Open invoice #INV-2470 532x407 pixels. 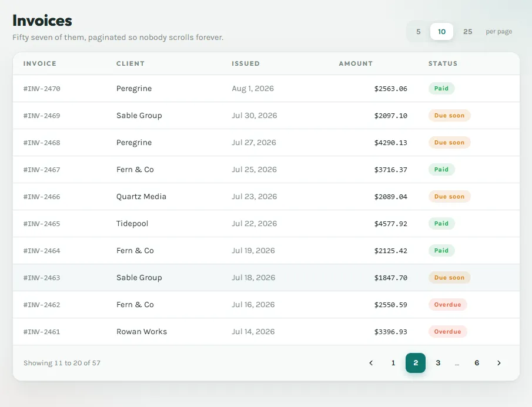(42, 89)
